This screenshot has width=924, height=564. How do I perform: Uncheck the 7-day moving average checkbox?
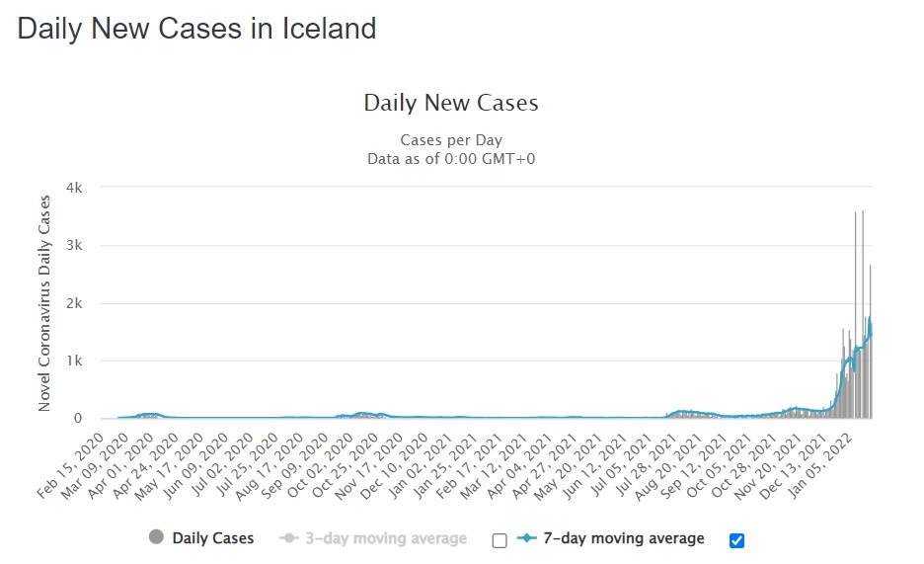coord(736,540)
